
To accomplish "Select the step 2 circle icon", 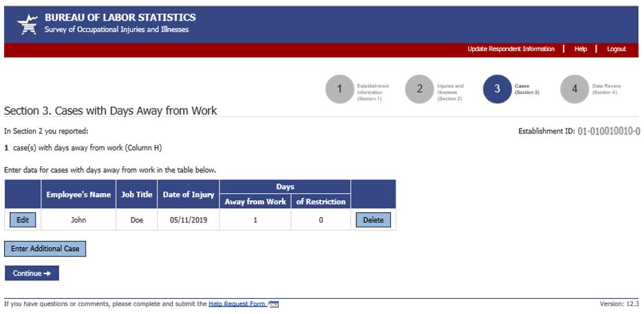I will (x=419, y=89).
